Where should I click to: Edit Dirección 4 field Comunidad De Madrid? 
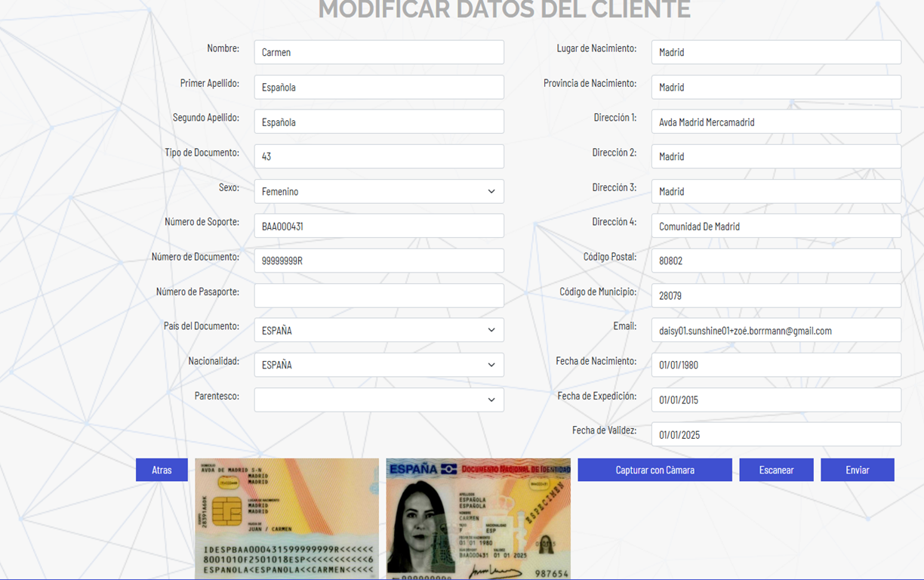[x=776, y=226]
